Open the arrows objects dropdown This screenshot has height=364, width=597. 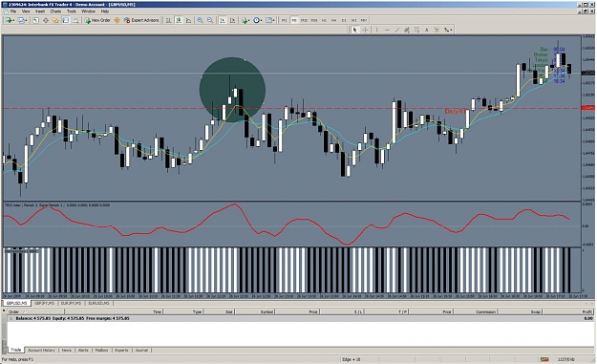click(x=448, y=30)
